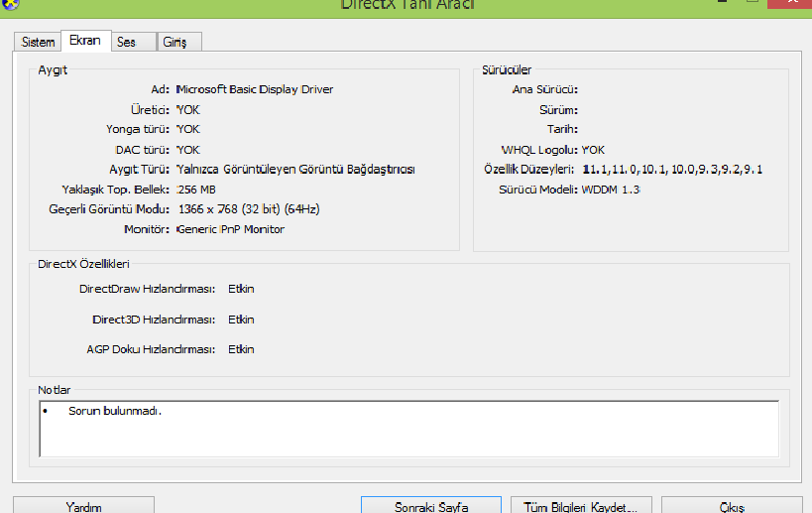Viewport: 812px width, 513px height.
Task: Click the 'Monitör:' label
Action: tap(147, 229)
